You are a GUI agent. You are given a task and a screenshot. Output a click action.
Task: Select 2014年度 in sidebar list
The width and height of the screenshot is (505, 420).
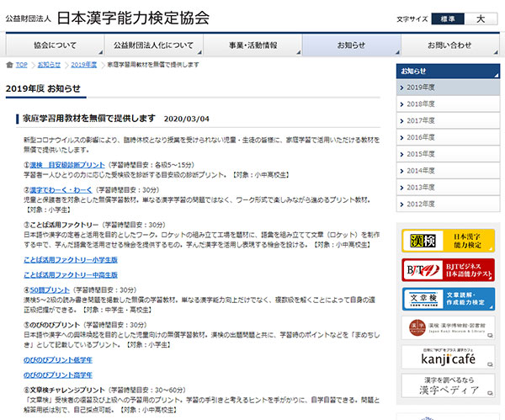pos(448,171)
